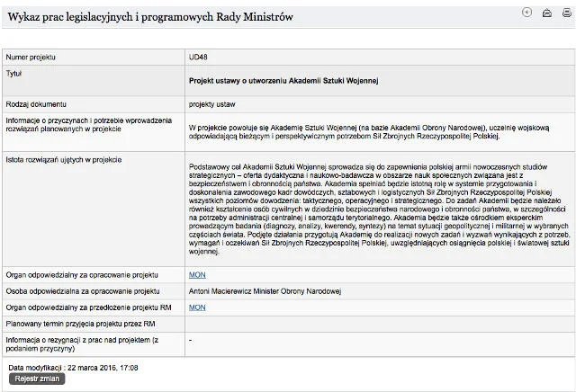Click 'Planowany termin przyjęcia projektu przez RM' label
576x392 pixels.
tap(80, 324)
